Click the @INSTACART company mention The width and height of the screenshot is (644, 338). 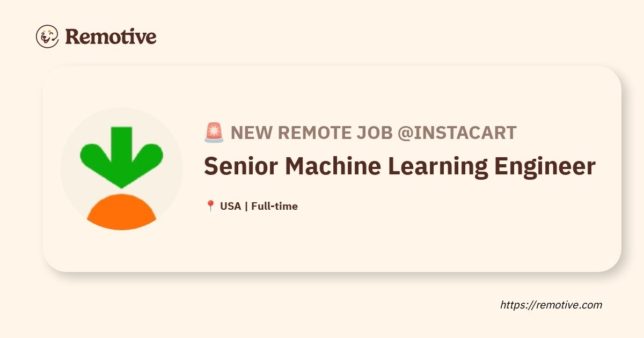coord(457,133)
